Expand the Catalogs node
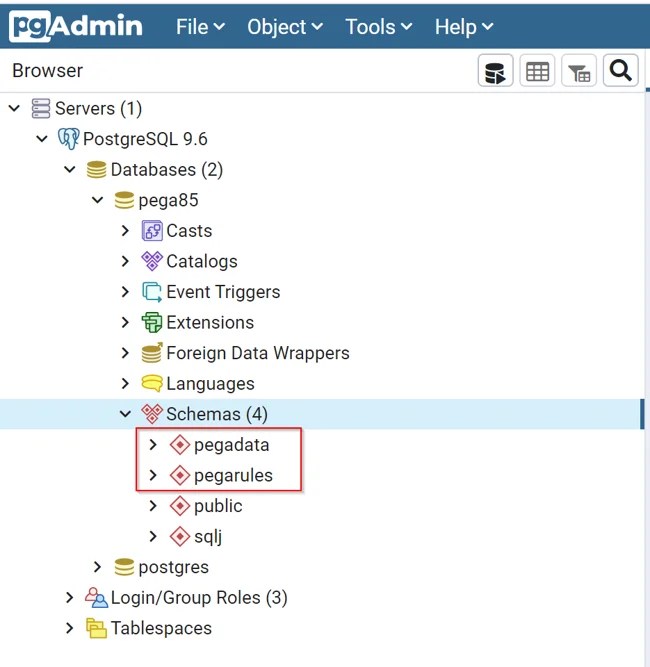 pos(125,261)
